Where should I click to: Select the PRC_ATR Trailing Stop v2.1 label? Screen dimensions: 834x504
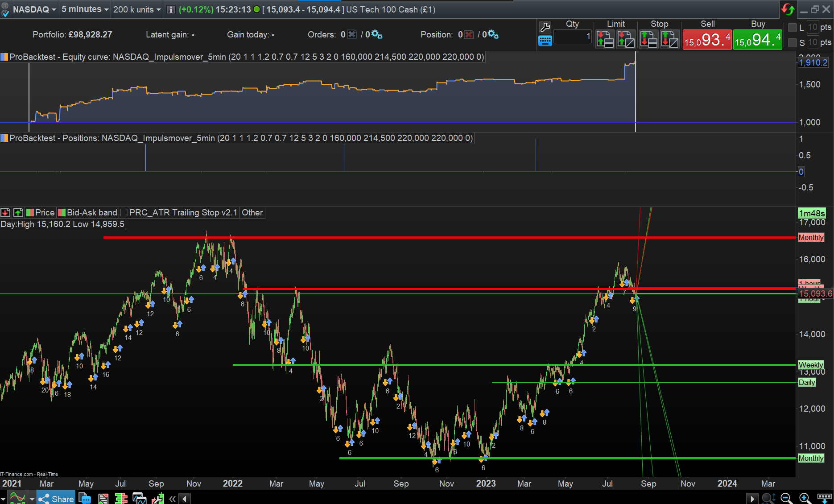tap(183, 213)
